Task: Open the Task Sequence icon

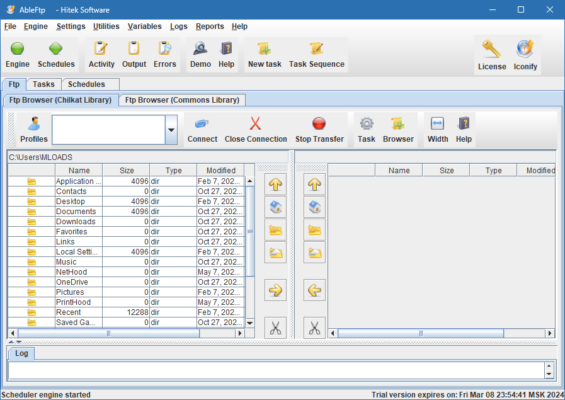Action: pyautogui.click(x=316, y=48)
